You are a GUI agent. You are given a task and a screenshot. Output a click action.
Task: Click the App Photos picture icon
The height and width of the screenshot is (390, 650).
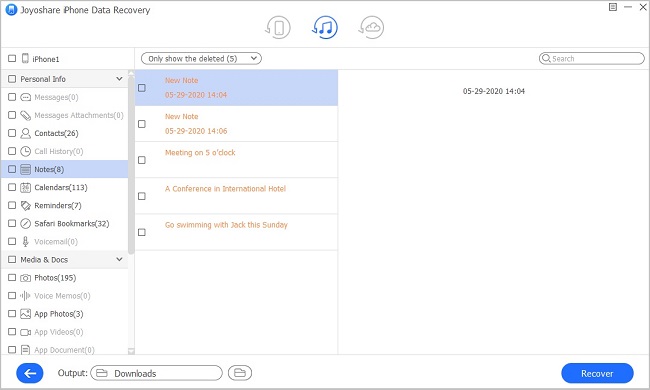tap(26, 314)
